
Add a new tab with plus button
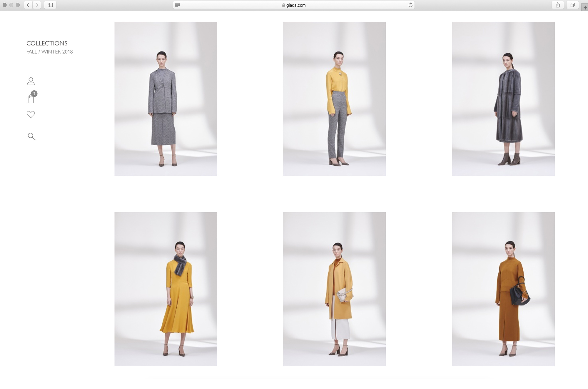pyautogui.click(x=585, y=7)
